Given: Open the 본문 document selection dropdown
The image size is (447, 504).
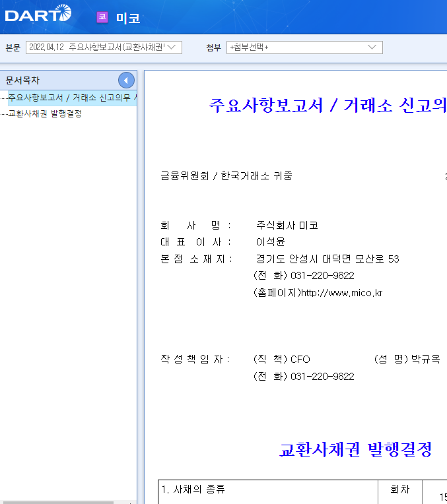Looking at the screenshot, I should point(104,47).
